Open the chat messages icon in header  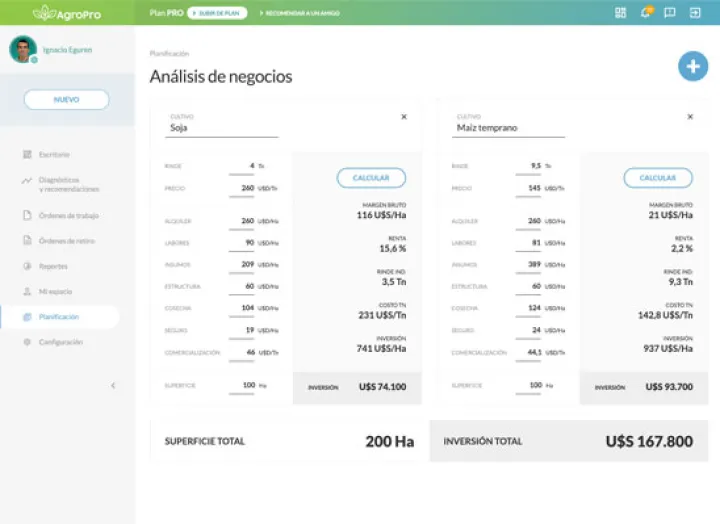pos(669,13)
